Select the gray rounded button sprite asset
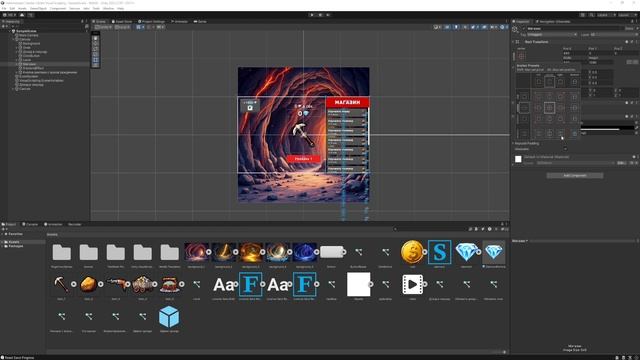This screenshot has width=640, height=360. pos(331,252)
